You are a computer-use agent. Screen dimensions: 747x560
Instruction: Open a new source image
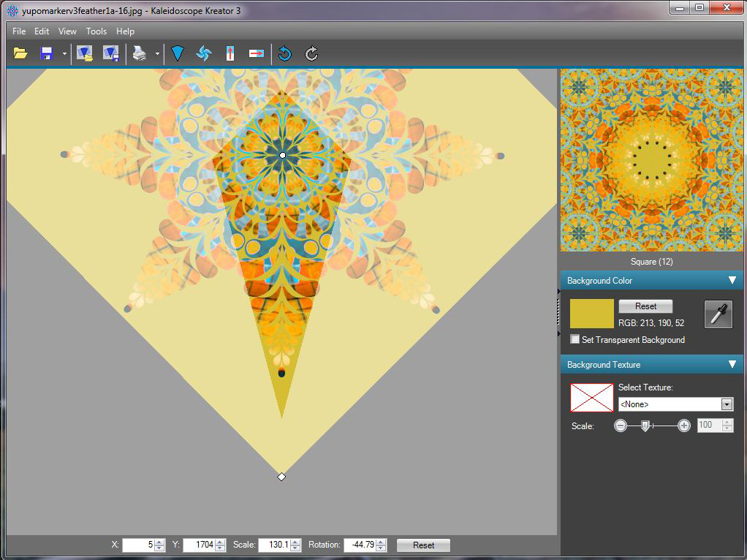coord(20,53)
